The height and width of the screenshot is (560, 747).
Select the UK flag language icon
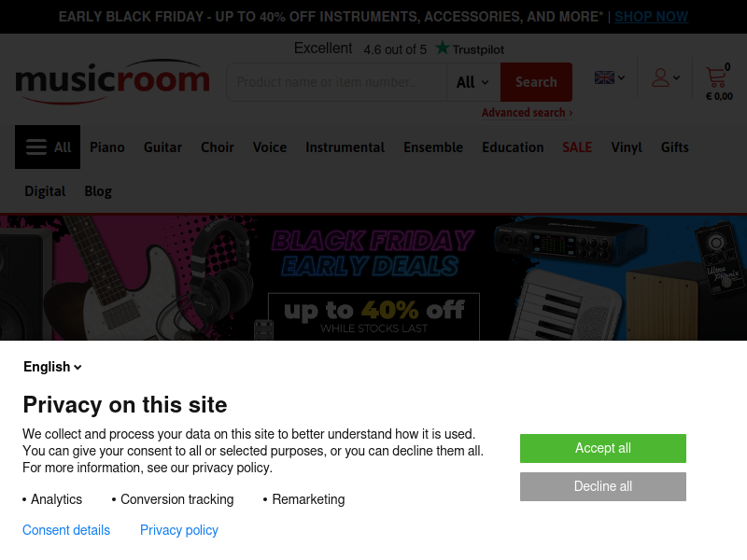[x=604, y=77]
